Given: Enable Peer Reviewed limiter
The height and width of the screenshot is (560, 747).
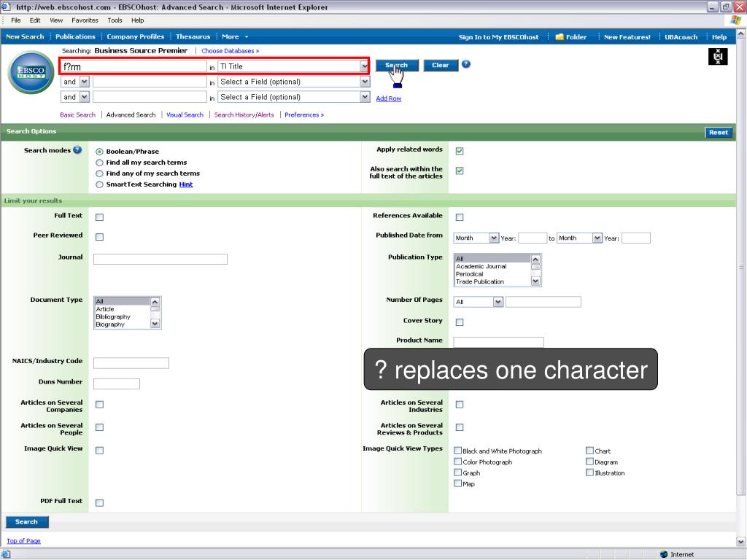Looking at the screenshot, I should (x=99, y=237).
